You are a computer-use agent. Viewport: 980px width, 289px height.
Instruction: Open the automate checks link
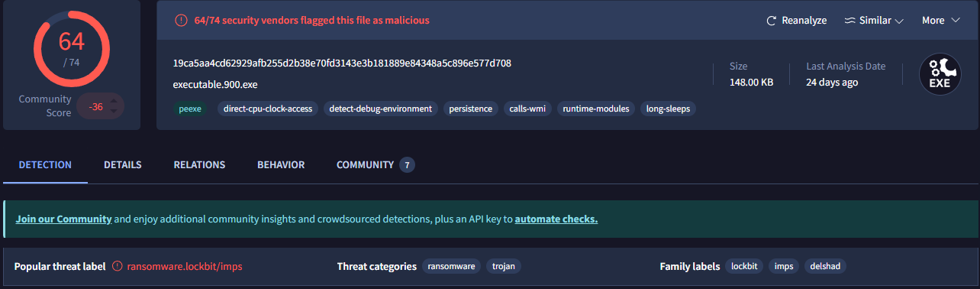556,219
